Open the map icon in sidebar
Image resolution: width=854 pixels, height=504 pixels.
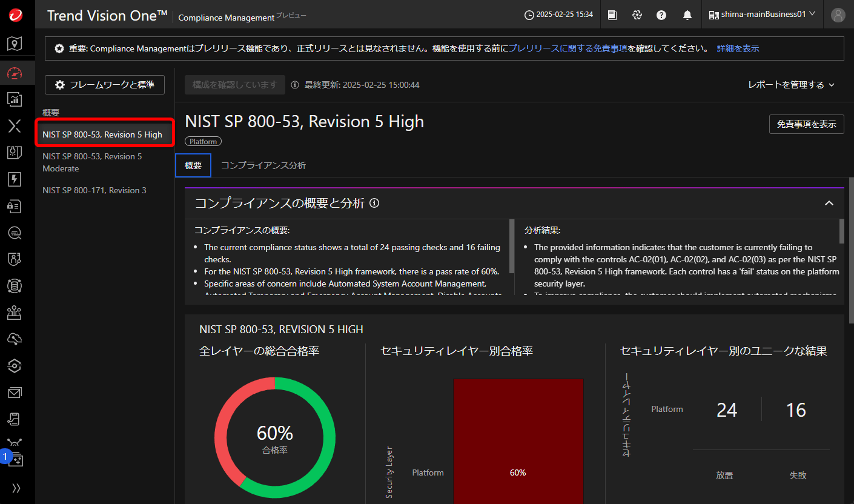tap(15, 44)
